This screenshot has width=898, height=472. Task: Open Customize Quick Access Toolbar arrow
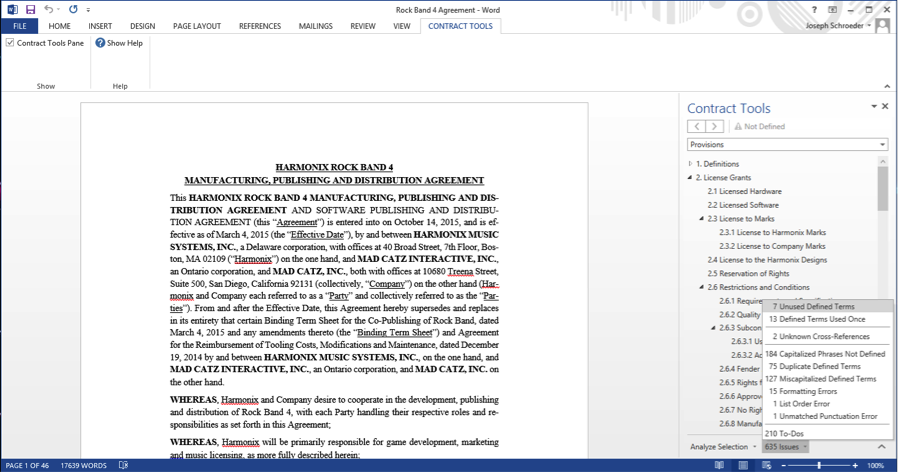pyautogui.click(x=88, y=10)
